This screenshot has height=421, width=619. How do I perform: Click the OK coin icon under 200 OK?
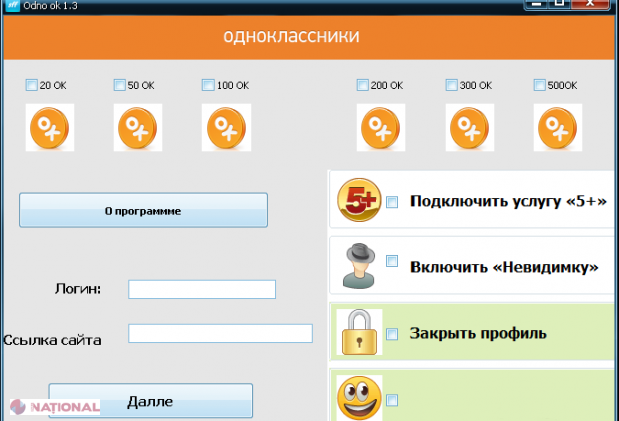coord(380,129)
